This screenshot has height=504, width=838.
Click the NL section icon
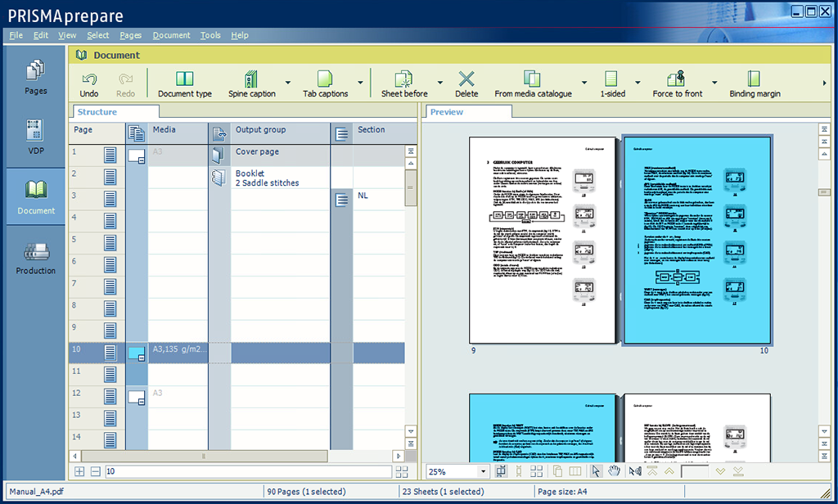pos(341,200)
